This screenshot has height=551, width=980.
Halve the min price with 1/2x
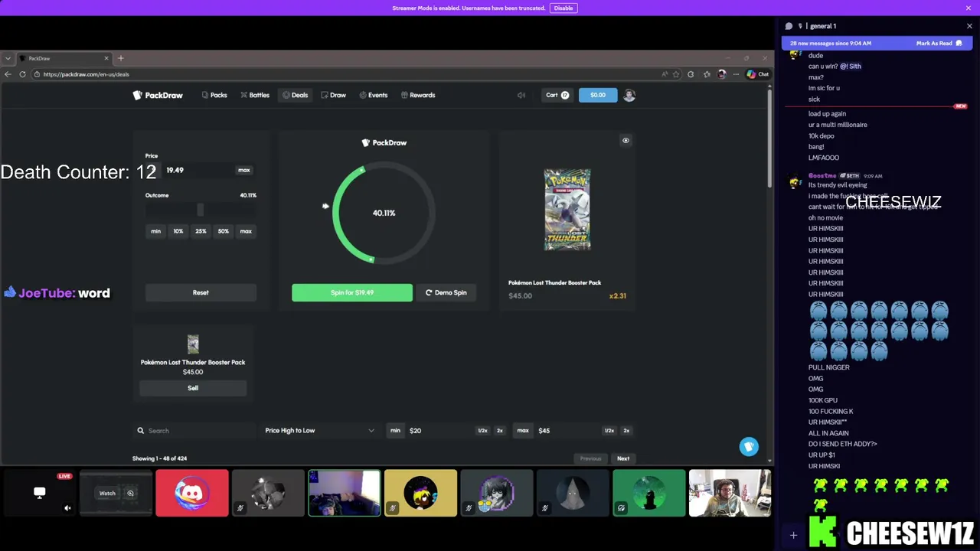(x=482, y=431)
